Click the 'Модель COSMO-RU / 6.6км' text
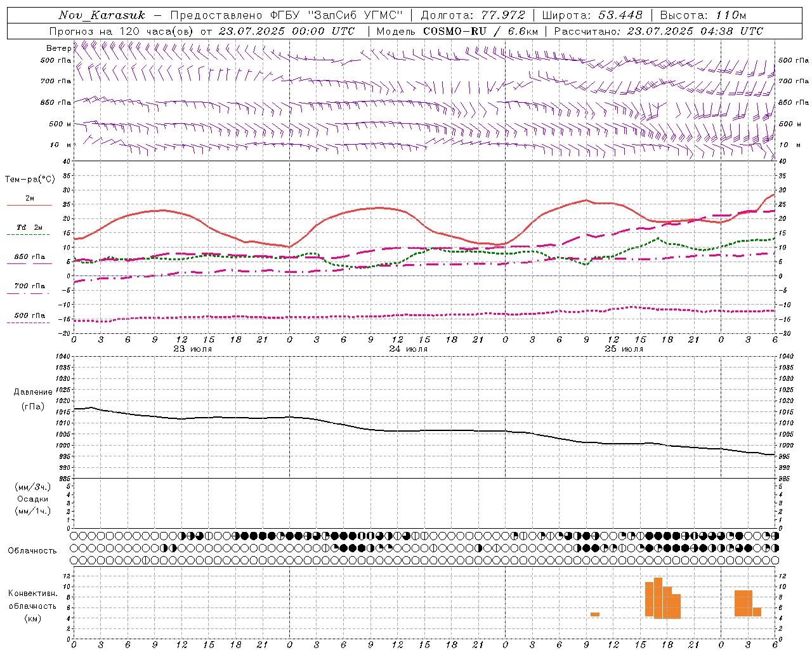The image size is (812, 650). tap(457, 31)
